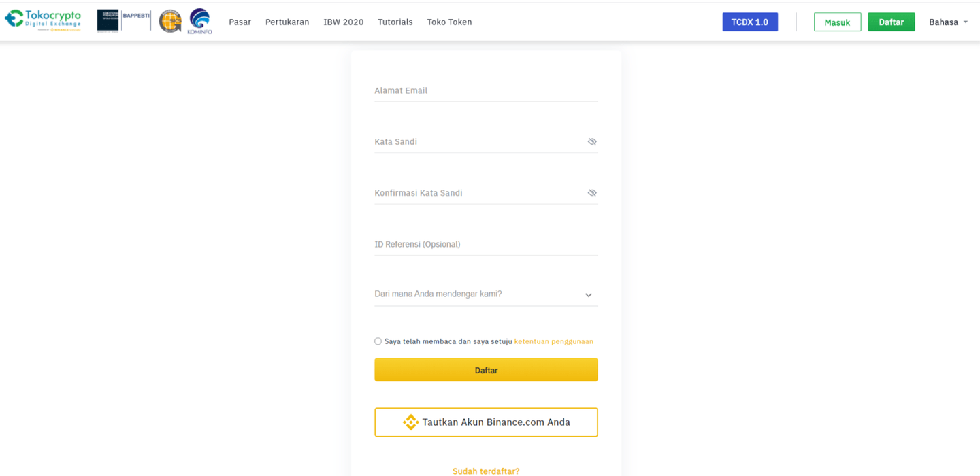
Task: Open the Pasar menu item
Action: 240,22
